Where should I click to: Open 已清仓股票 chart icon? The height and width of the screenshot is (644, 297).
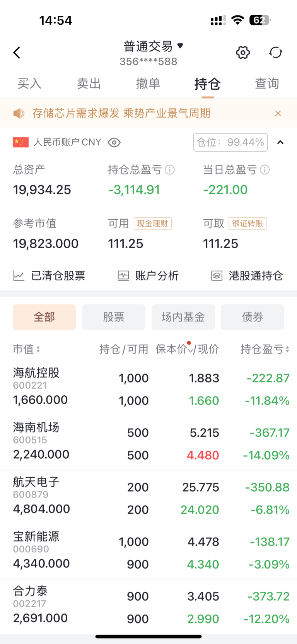[19, 276]
